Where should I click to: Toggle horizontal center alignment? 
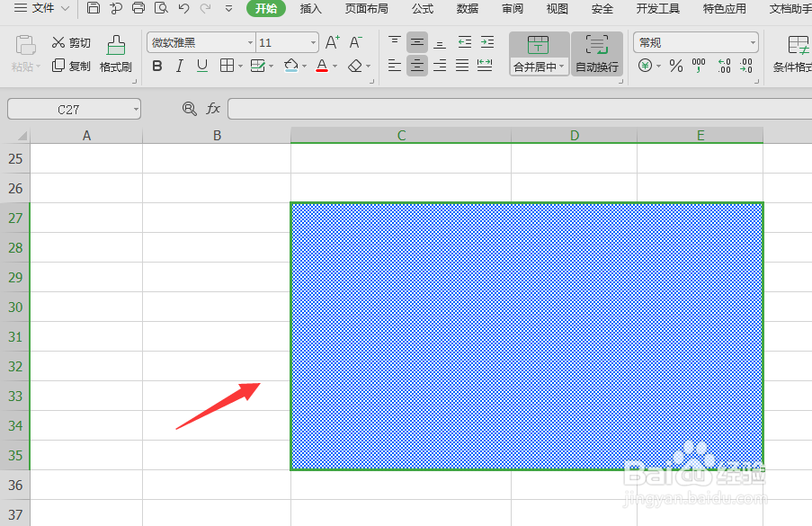(417, 66)
